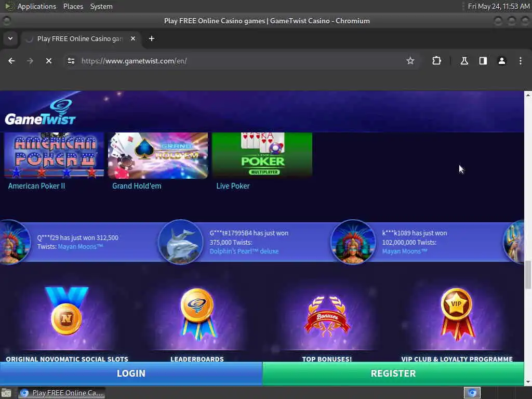Open Mayan Moons link in Q***f29 win
Viewport: 532px width, 399px height.
[80, 247]
